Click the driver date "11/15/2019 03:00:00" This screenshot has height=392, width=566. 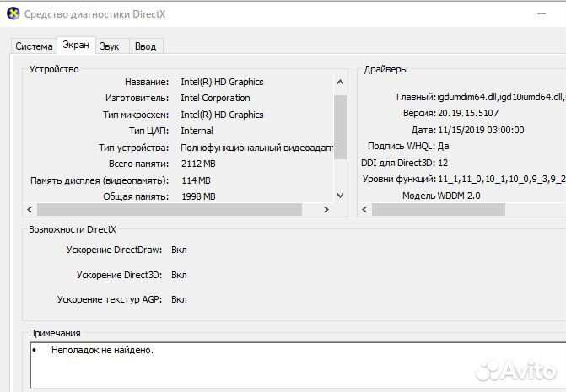tap(481, 130)
